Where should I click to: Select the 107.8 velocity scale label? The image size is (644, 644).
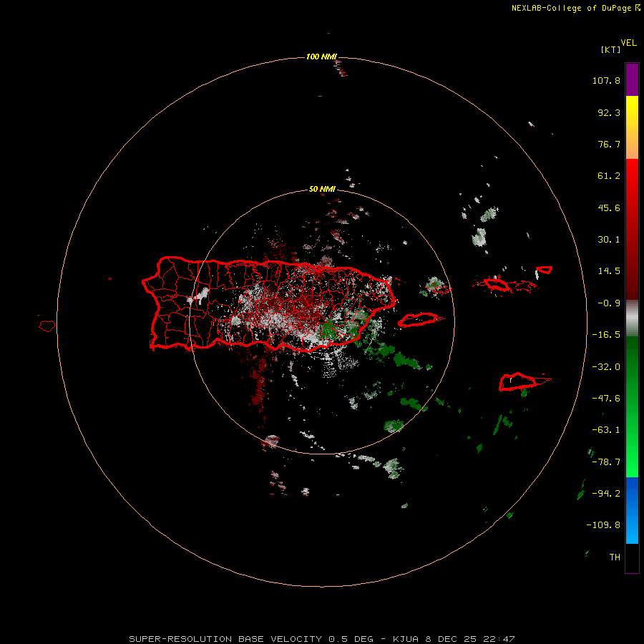tap(606, 80)
